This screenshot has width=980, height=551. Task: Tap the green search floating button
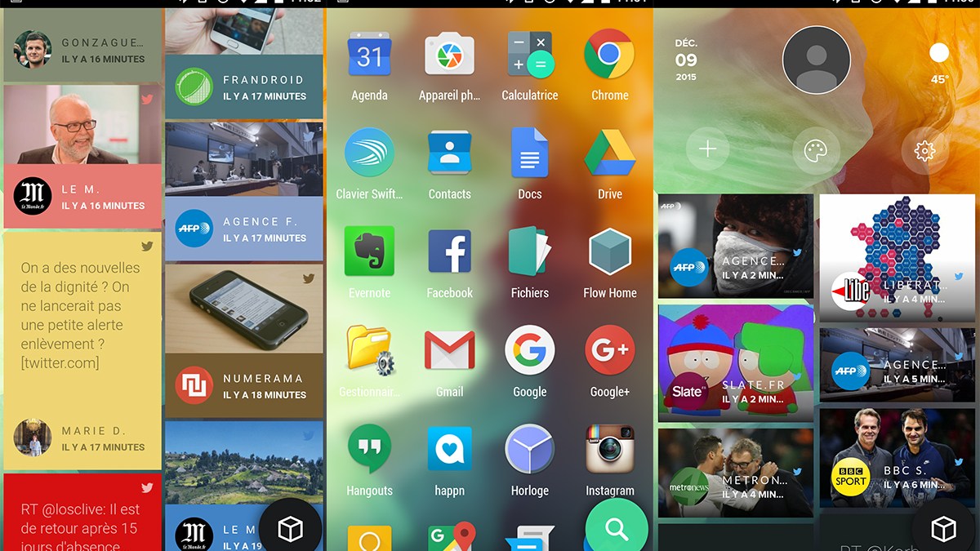[x=616, y=528]
